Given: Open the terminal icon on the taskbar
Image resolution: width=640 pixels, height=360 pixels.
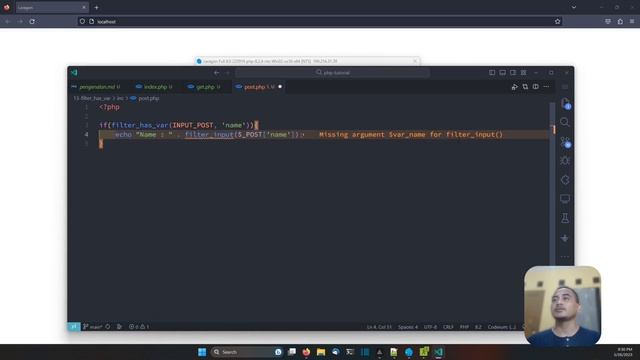Looking at the screenshot, I should (350, 352).
